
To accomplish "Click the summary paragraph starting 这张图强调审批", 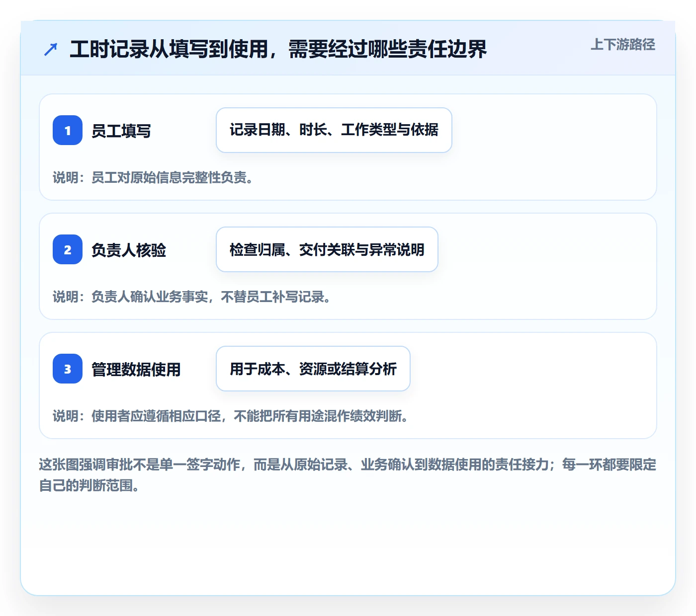I will point(348,475).
